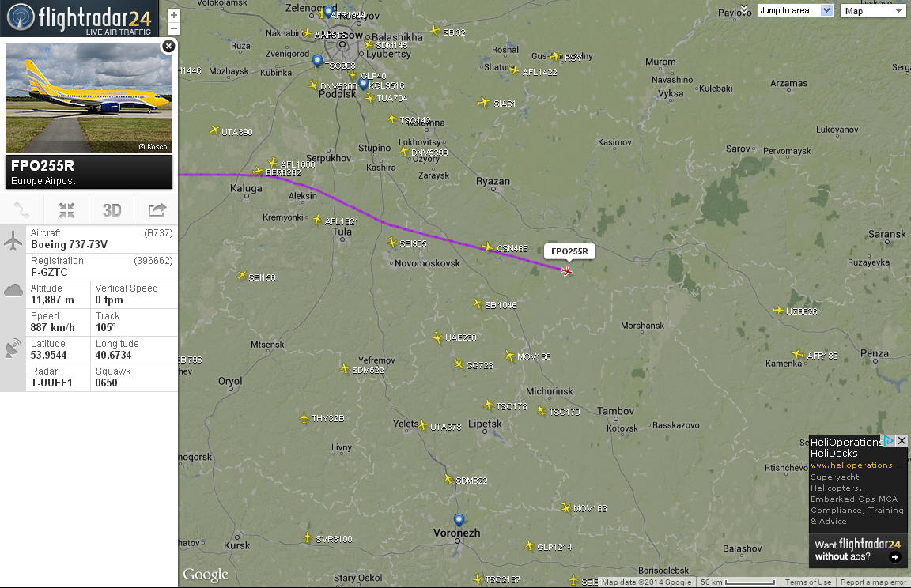The width and height of the screenshot is (911, 588).
Task: Open the Boeing 737 aircraft photo thumbnail
Action: click(89, 97)
